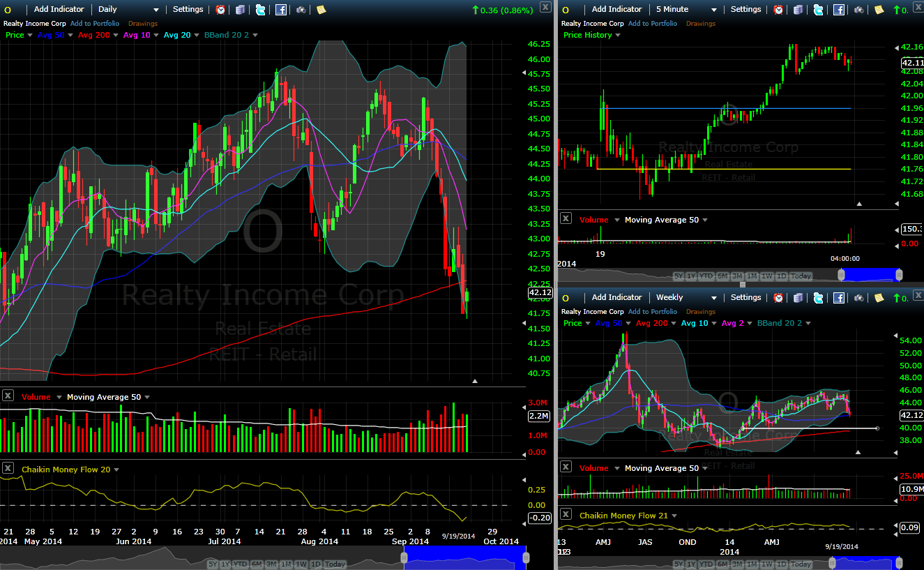Expand the Price options in Daily chart
Screen dimensions: 924x570
click(30, 35)
